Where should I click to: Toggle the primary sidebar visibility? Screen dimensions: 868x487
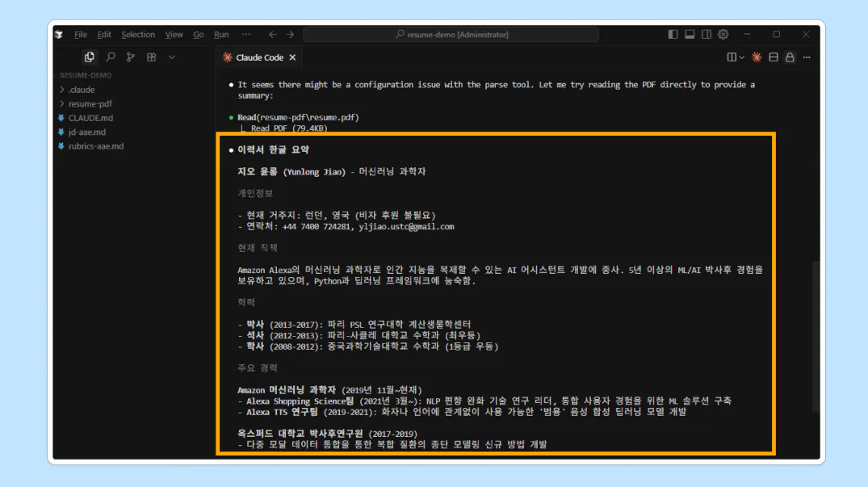(673, 34)
